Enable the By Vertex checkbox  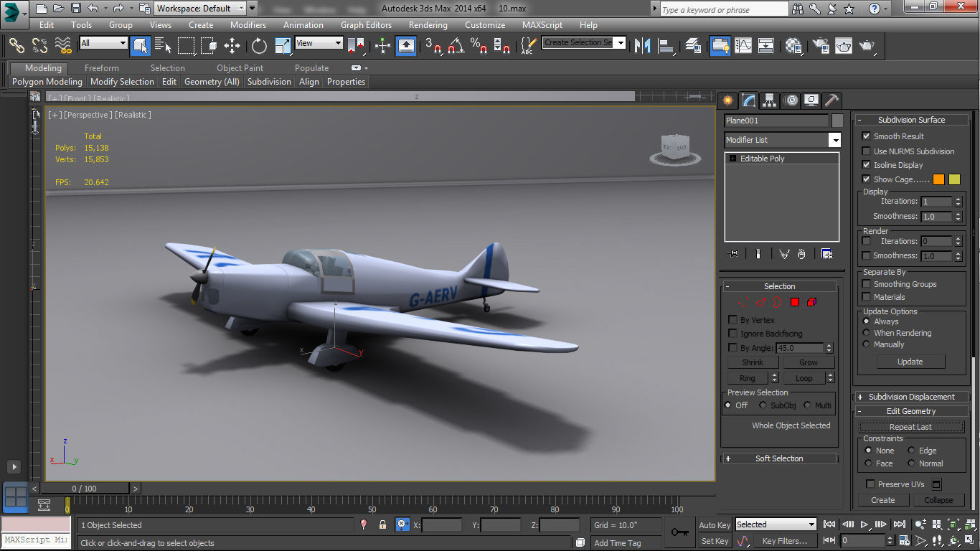732,320
